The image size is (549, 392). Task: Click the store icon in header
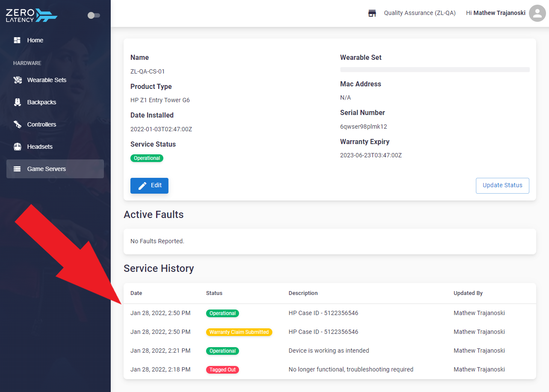tap(372, 13)
